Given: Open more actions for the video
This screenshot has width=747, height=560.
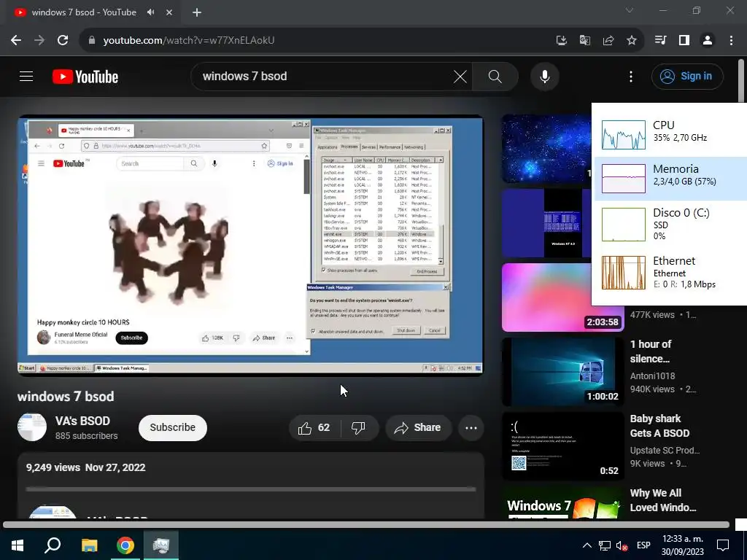Looking at the screenshot, I should coord(471,427).
